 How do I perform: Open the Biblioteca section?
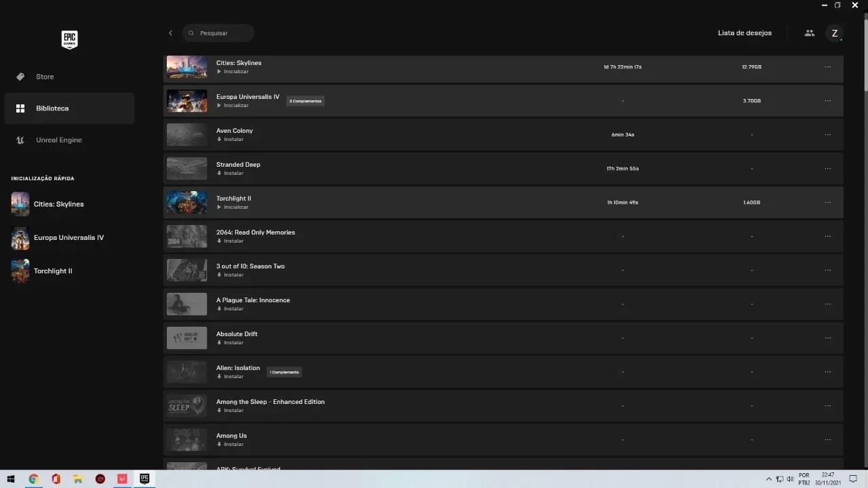tap(69, 108)
